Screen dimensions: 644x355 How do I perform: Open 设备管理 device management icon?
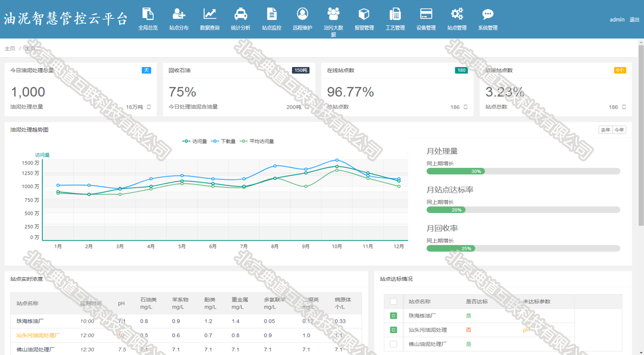[426, 14]
